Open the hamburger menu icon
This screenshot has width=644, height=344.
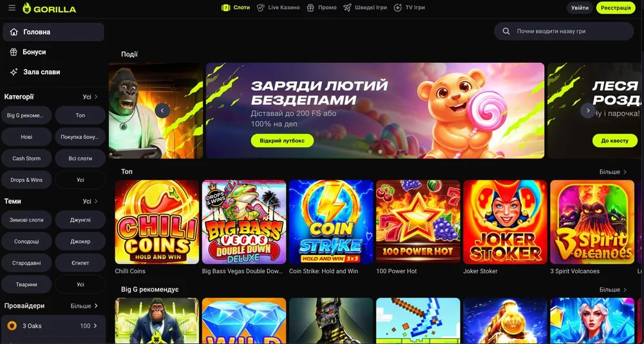(x=12, y=8)
